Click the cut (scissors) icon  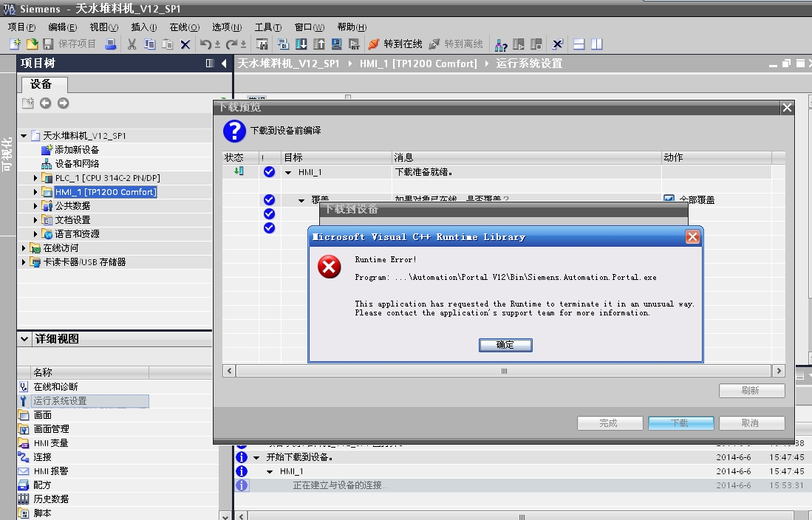click(132, 44)
